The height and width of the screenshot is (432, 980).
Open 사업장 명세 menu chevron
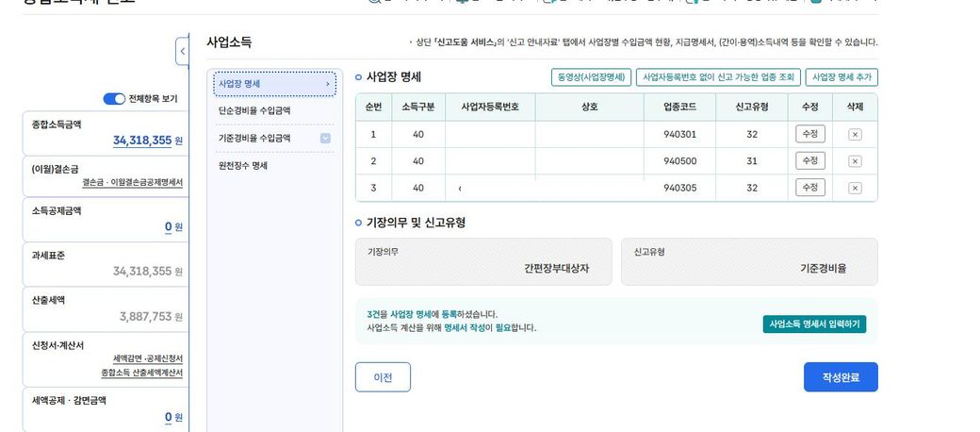pos(327,85)
